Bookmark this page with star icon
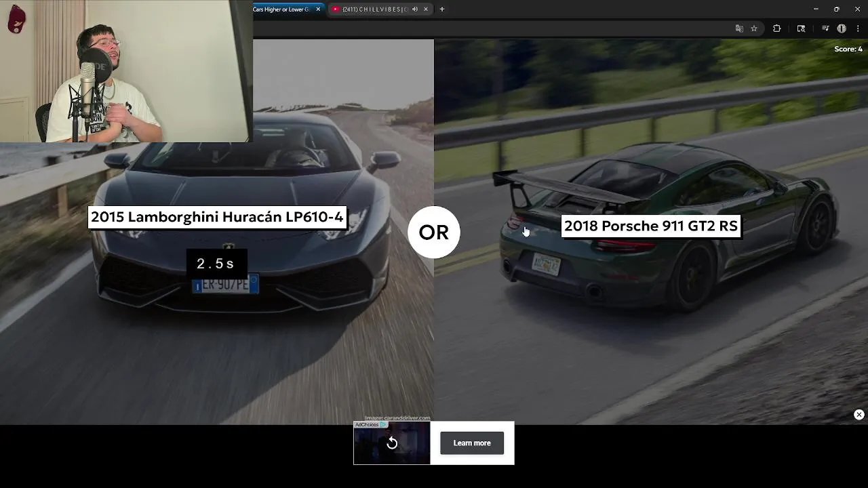The width and height of the screenshot is (868, 488). pos(753,28)
